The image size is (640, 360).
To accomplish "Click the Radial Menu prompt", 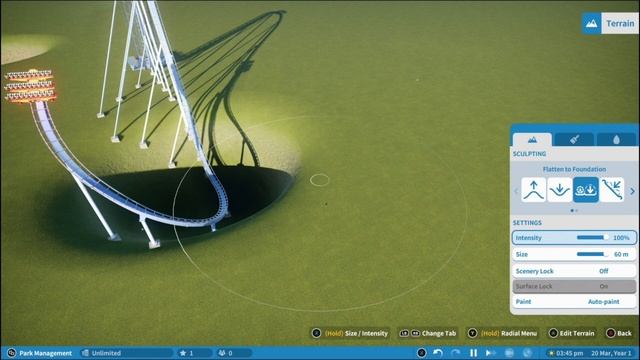I will tap(502, 333).
